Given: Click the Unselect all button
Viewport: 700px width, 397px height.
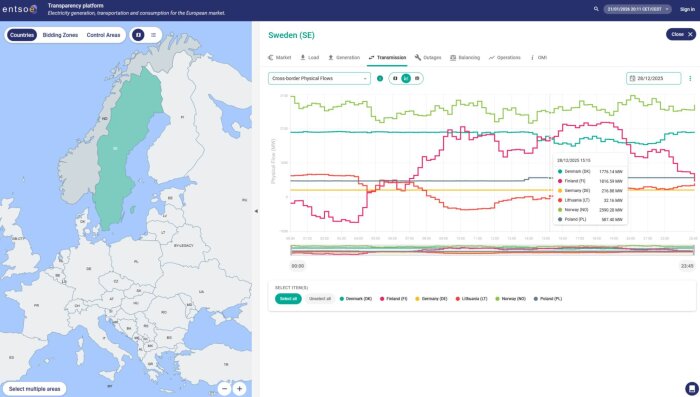Looking at the screenshot, I should point(320,299).
